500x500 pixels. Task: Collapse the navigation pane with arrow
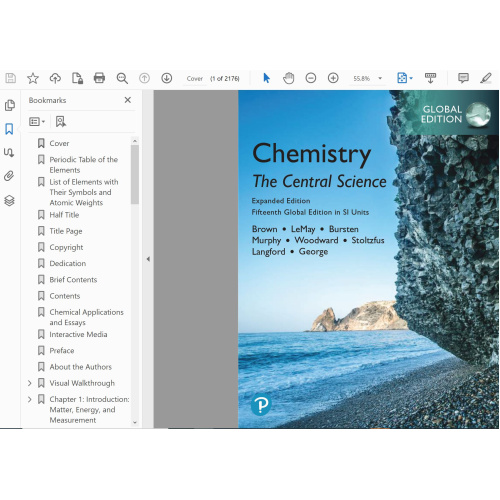[148, 259]
